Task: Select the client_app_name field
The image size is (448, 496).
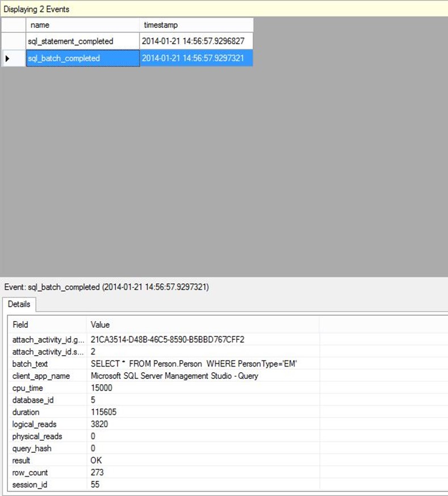Action: click(x=41, y=376)
